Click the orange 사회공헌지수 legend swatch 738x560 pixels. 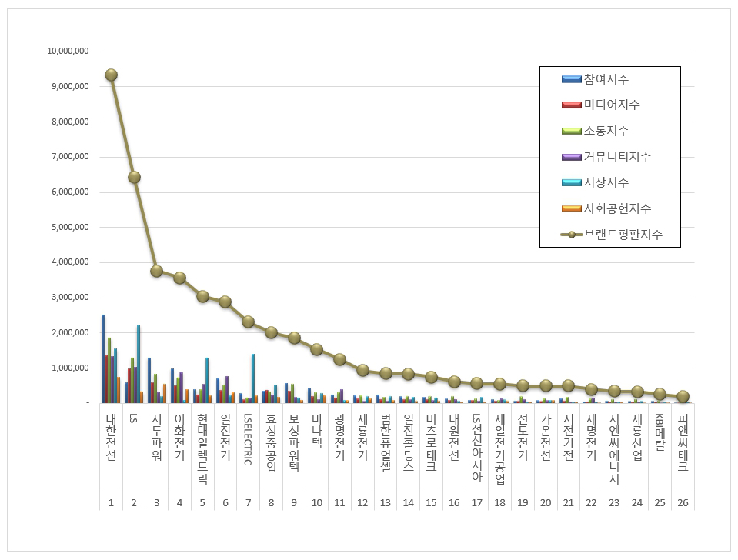coord(570,208)
